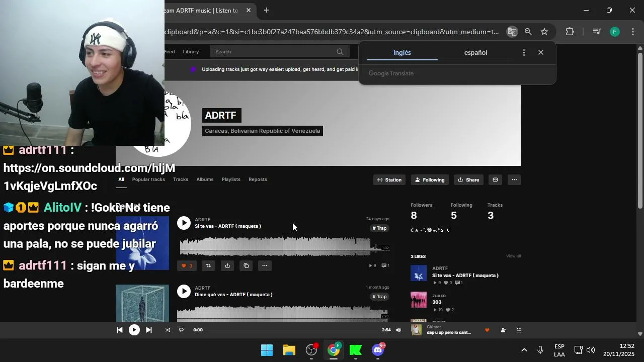
Task: Open File Explorer from taskbar
Action: [x=289, y=350]
